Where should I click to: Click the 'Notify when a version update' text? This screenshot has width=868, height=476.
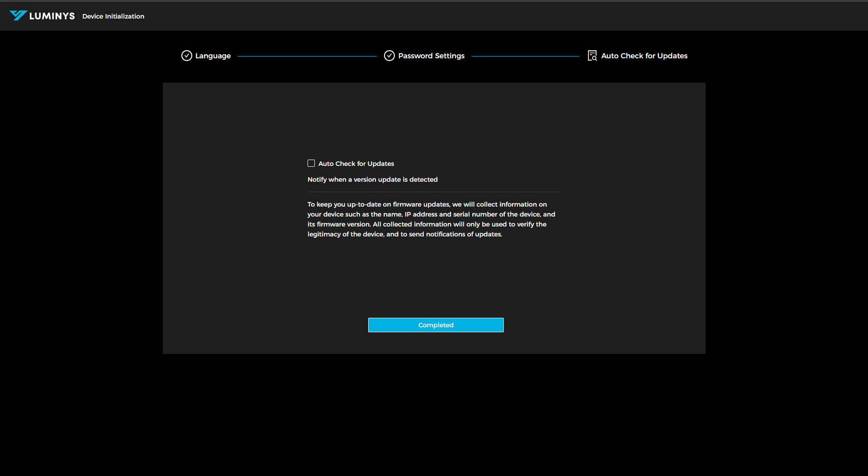(x=372, y=179)
